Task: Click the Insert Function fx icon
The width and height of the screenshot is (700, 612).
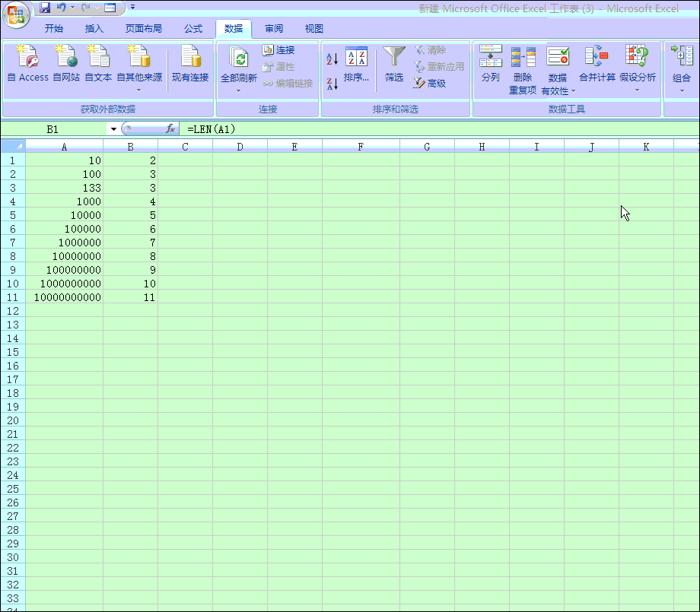Action: (x=170, y=129)
